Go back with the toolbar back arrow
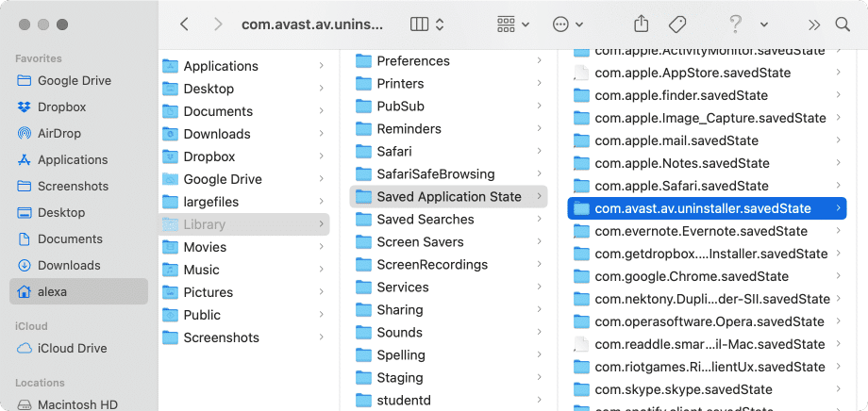 pos(185,25)
